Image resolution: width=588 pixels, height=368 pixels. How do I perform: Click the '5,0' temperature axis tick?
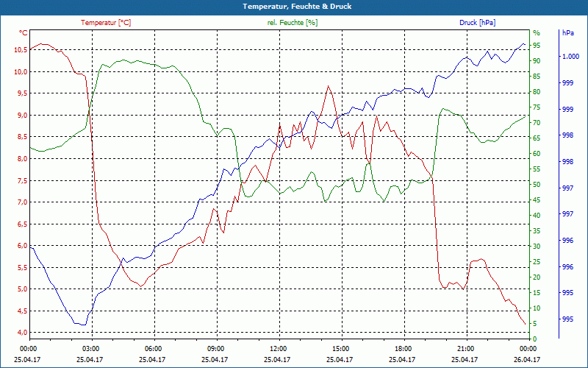pyautogui.click(x=23, y=289)
